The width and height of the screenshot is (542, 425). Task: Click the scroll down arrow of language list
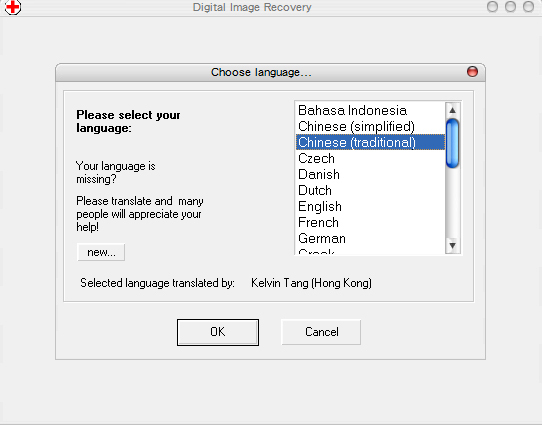(452, 246)
